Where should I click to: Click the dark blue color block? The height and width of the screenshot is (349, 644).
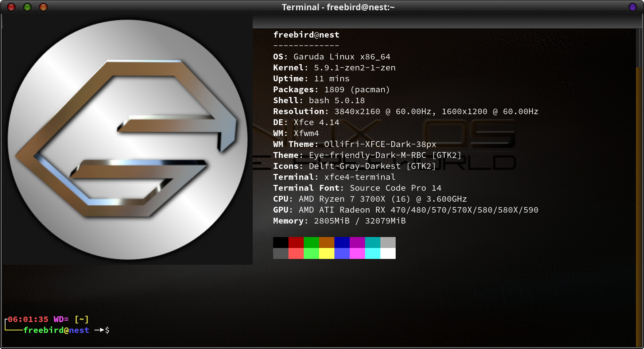[x=342, y=243]
